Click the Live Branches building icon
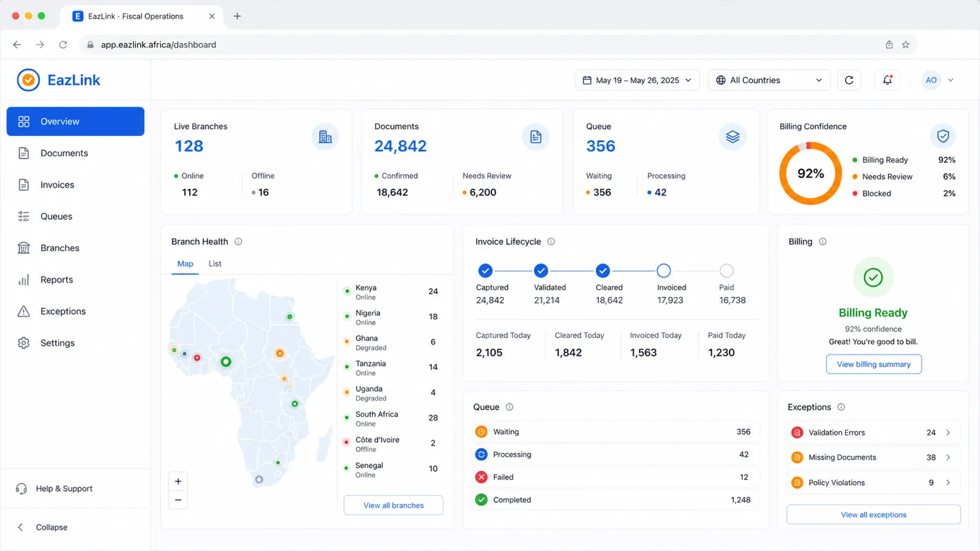Viewport: 980px width, 551px height. pos(325,137)
